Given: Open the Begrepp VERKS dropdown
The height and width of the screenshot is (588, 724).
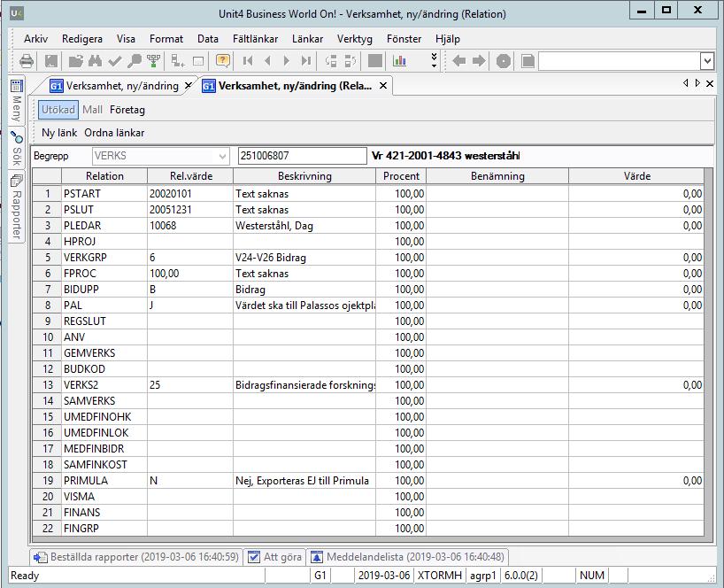Looking at the screenshot, I should point(222,156).
